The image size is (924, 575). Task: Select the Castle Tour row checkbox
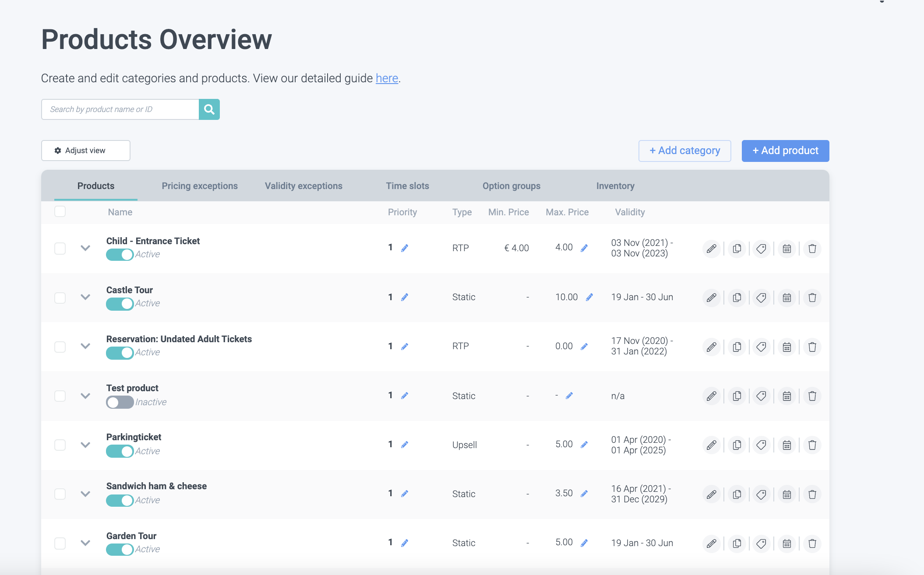click(60, 298)
